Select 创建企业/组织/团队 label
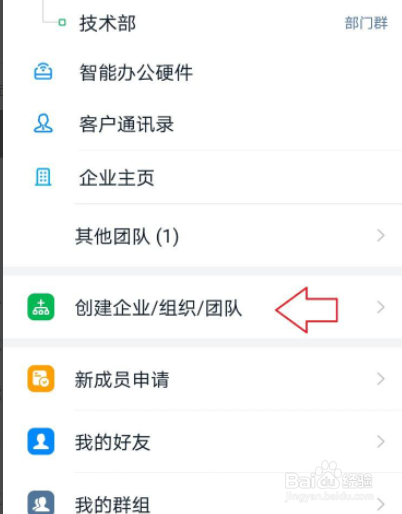402x514 pixels. (x=158, y=307)
